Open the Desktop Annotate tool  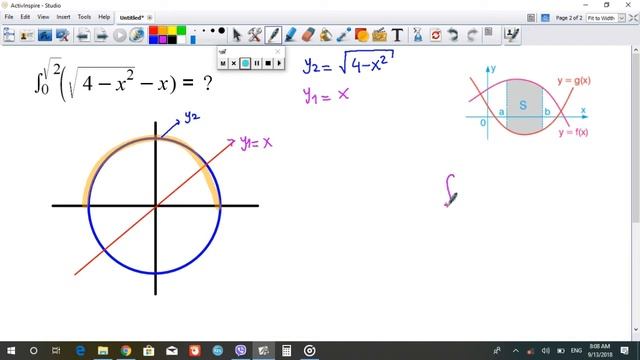pos(44,36)
